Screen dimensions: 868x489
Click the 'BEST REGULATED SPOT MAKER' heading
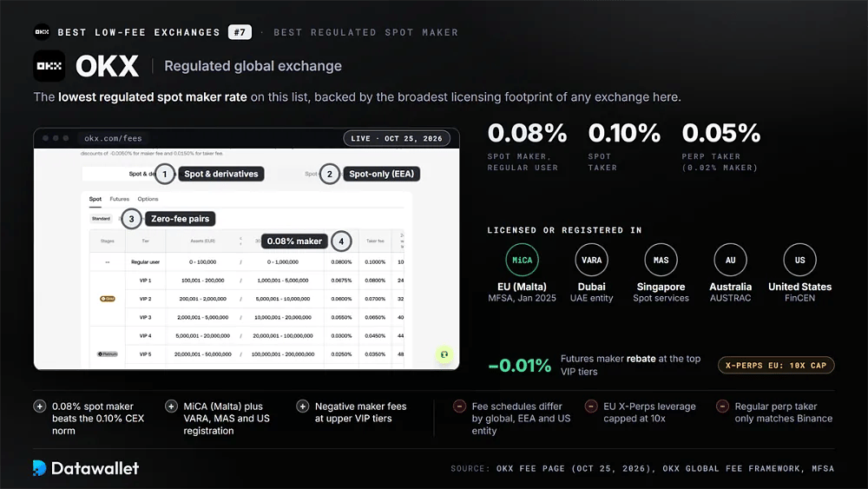[x=366, y=32]
